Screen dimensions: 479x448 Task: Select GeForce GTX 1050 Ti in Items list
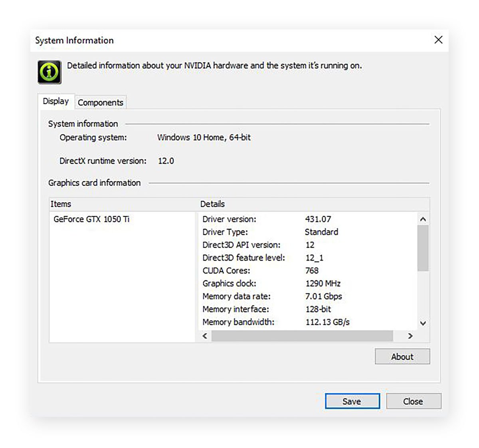click(91, 219)
